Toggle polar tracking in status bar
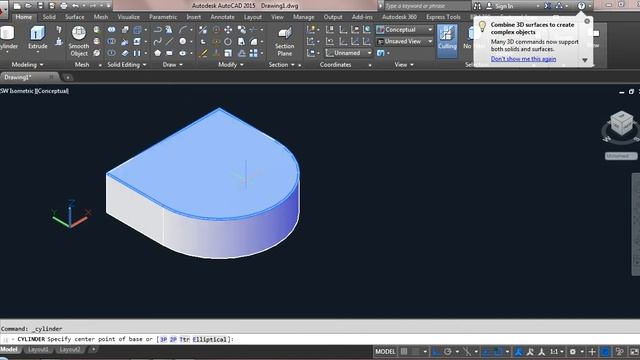640x360 pixels. (x=448, y=351)
